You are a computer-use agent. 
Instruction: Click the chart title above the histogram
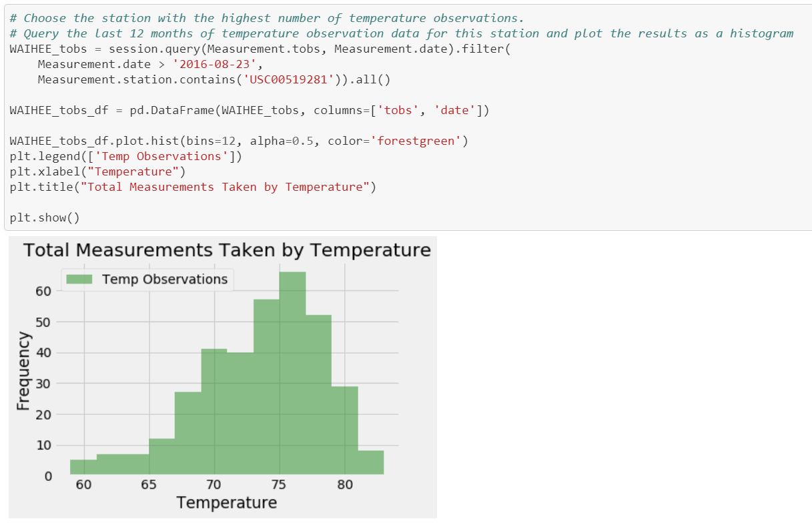pyautogui.click(x=227, y=251)
